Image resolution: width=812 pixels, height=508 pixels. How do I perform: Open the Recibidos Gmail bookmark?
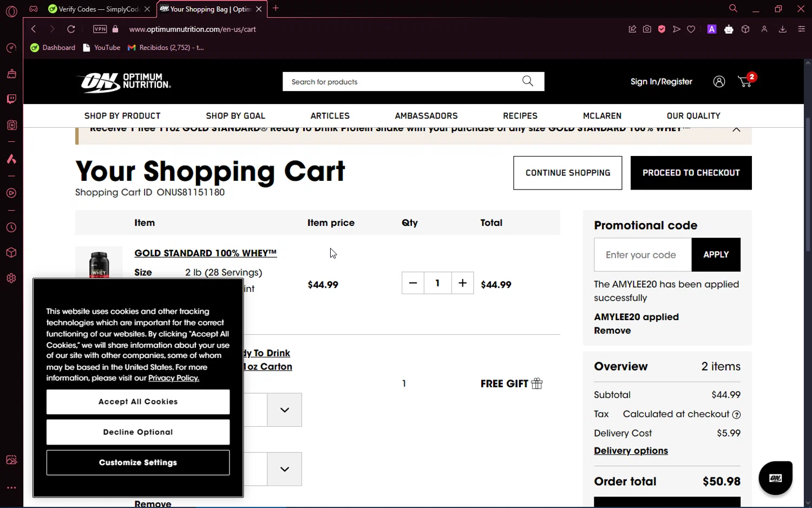[166, 48]
